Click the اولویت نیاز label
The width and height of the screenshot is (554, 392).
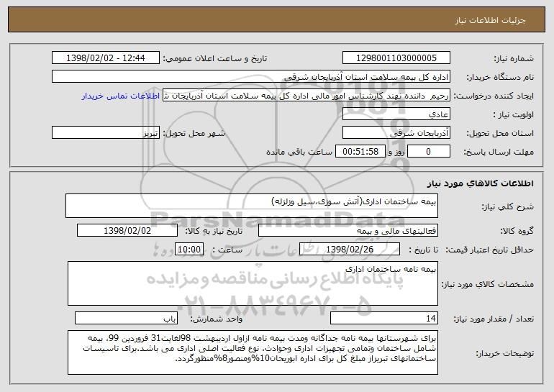[514, 114]
